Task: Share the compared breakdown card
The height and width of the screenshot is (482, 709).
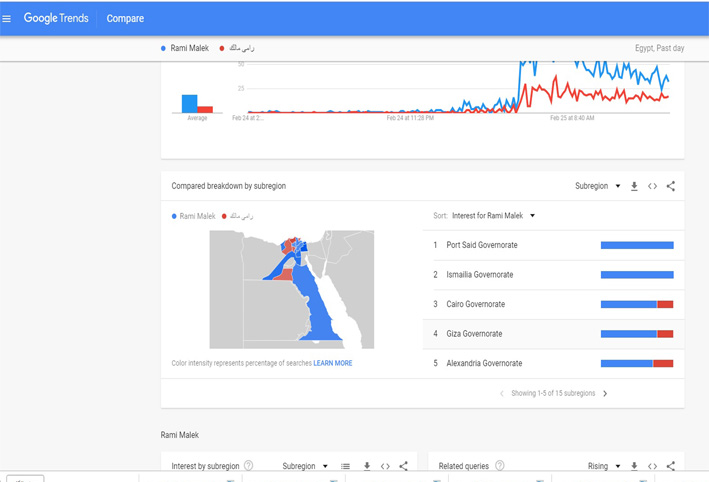Action: pos(671,186)
